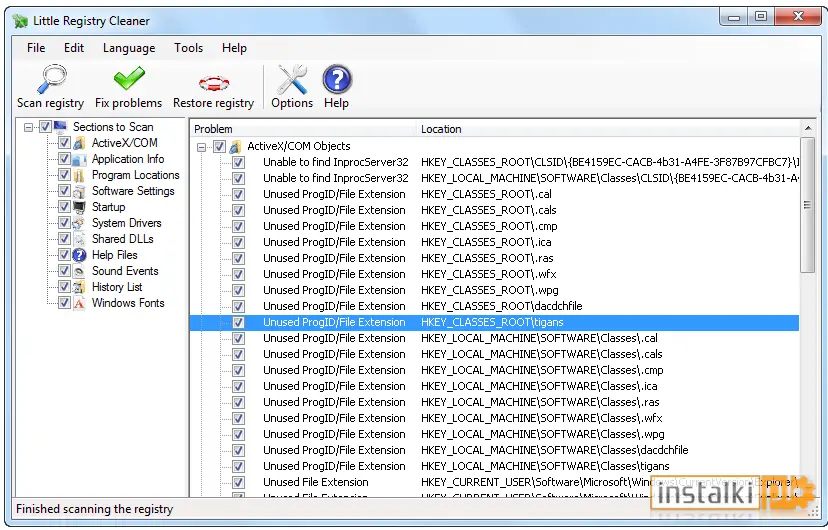The height and width of the screenshot is (530, 828).
Task: Click the Software Settings section icon
Action: pos(79,191)
